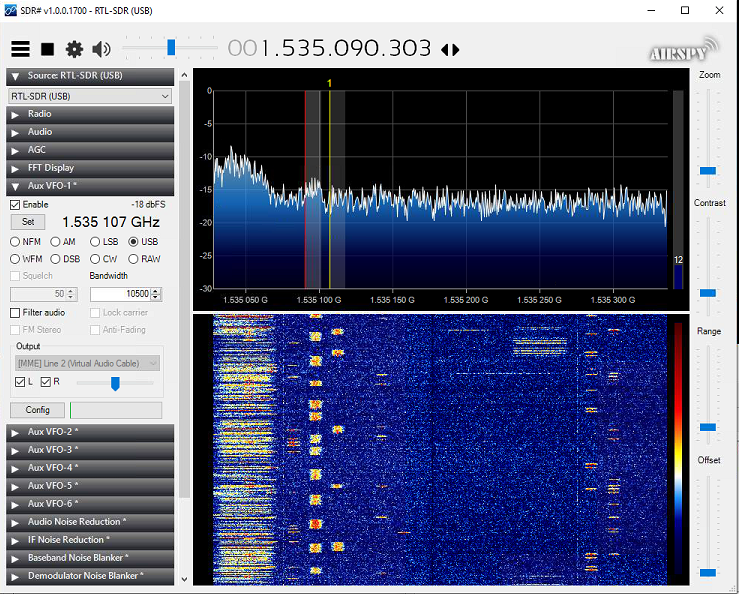Stop the radio with the stop button
The width and height of the screenshot is (739, 594).
pos(47,49)
